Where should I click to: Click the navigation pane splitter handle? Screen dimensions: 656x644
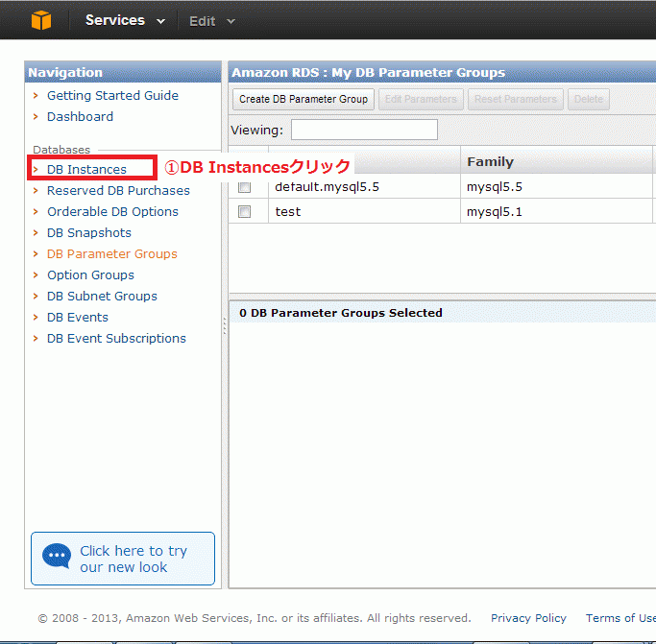[x=225, y=325]
